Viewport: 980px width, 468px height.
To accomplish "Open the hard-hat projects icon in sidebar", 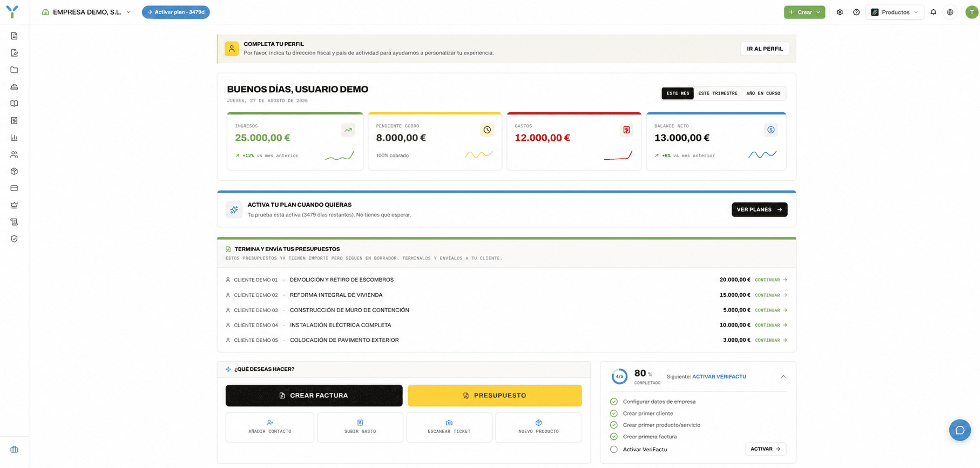I will click(14, 86).
